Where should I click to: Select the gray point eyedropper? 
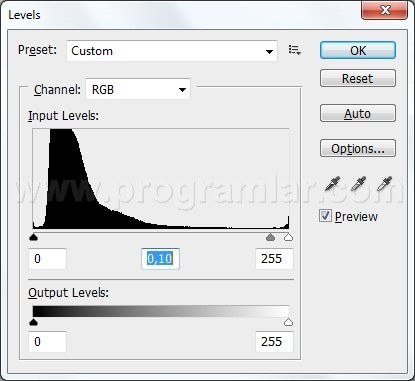(359, 184)
